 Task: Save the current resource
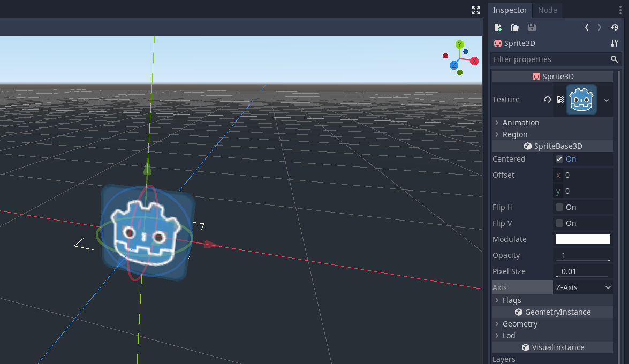pyautogui.click(x=532, y=27)
